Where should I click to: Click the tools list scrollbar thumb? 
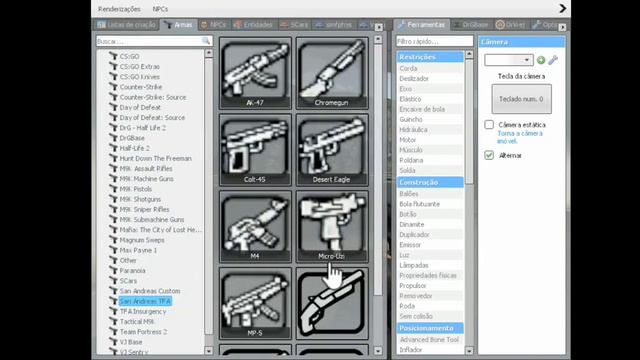(x=469, y=122)
